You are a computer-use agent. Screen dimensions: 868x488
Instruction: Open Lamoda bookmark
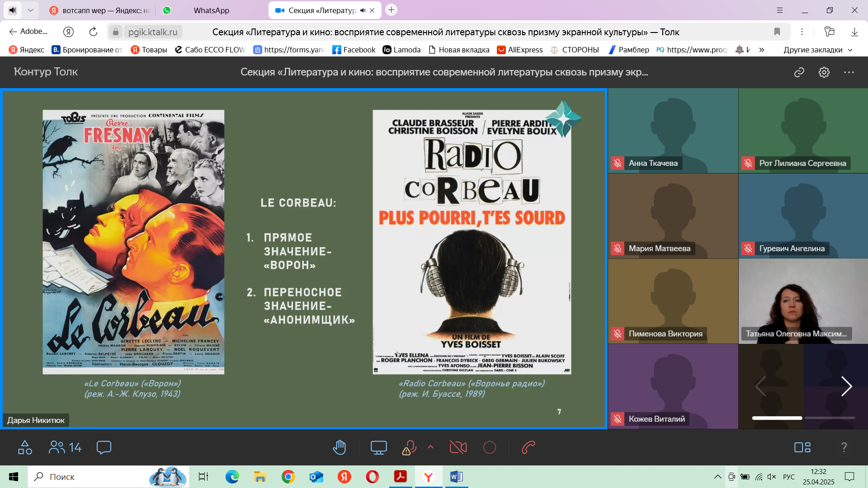point(401,50)
